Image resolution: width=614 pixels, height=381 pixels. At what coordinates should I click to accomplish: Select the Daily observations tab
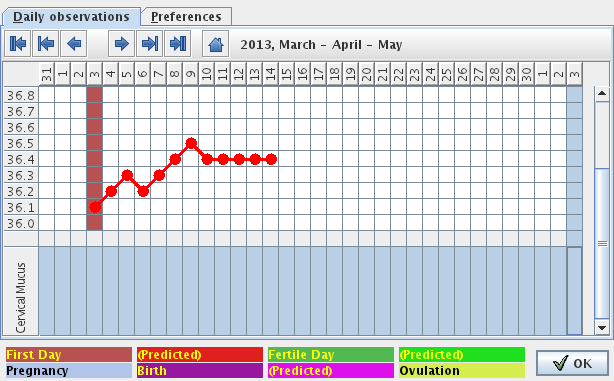pyautogui.click(x=71, y=16)
